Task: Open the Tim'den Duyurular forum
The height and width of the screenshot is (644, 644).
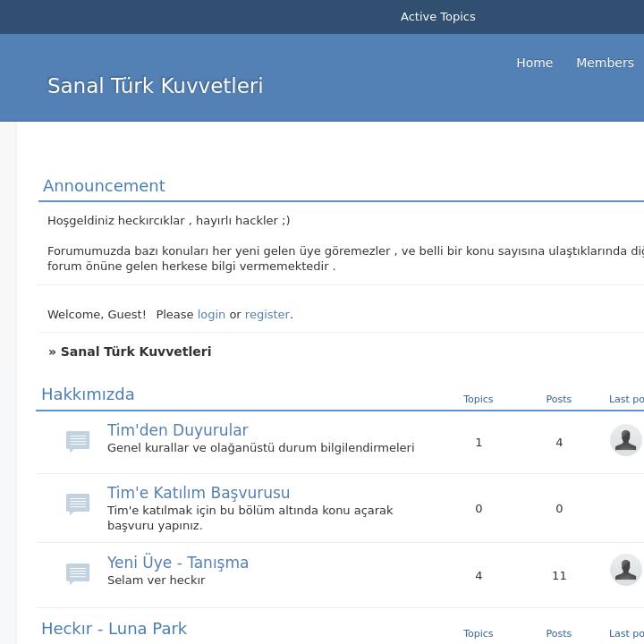Action: (177, 430)
